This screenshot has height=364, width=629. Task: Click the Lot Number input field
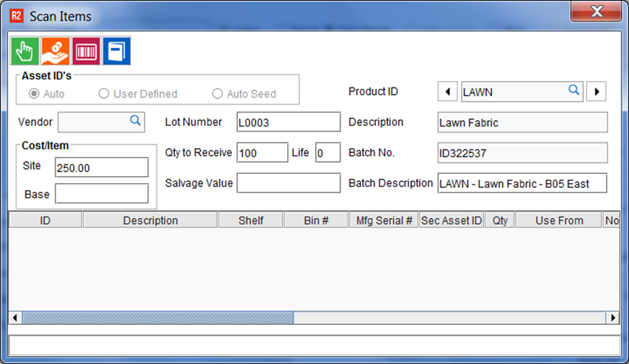coord(288,122)
